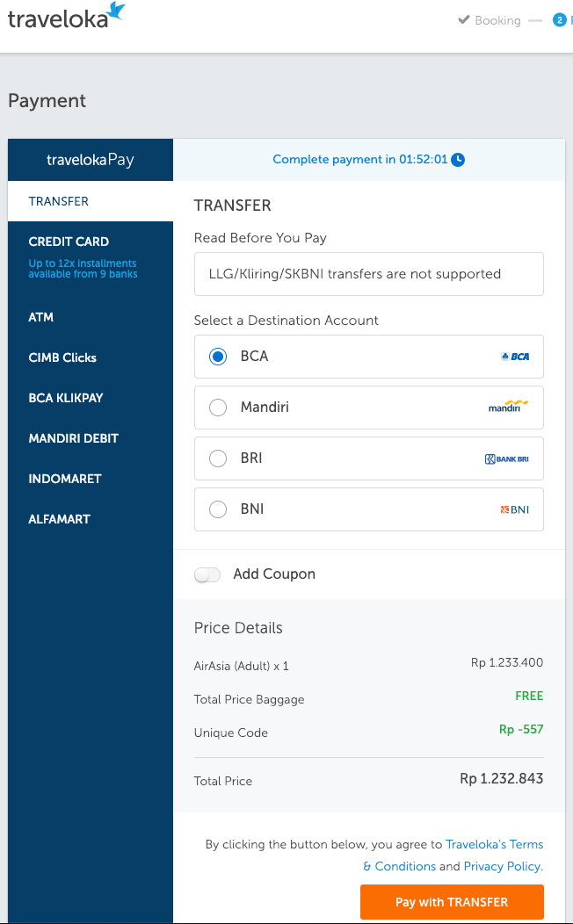Screen dimensions: 573x924
Task: Click the step 2 circle badge
Action: pyautogui.click(x=559, y=18)
